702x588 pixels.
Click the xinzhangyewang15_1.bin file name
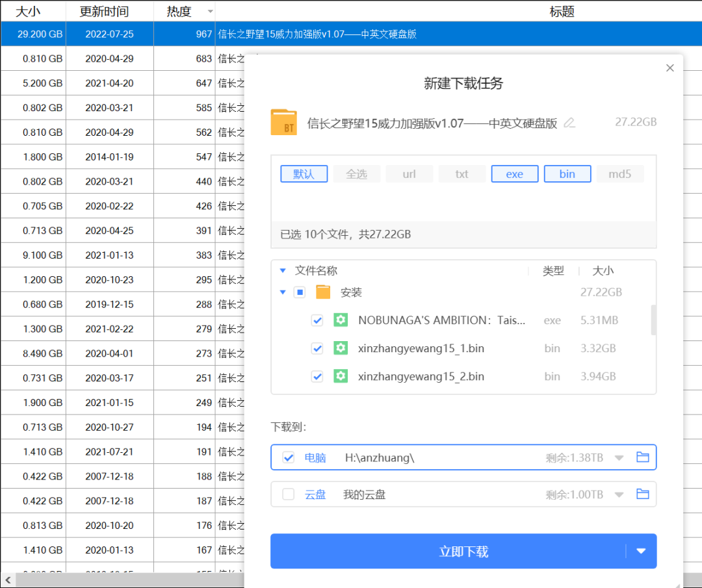pyautogui.click(x=421, y=348)
